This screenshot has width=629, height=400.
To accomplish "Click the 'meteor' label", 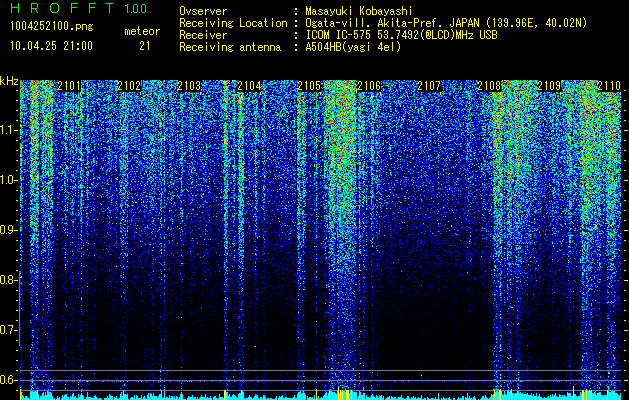I will [x=142, y=31].
